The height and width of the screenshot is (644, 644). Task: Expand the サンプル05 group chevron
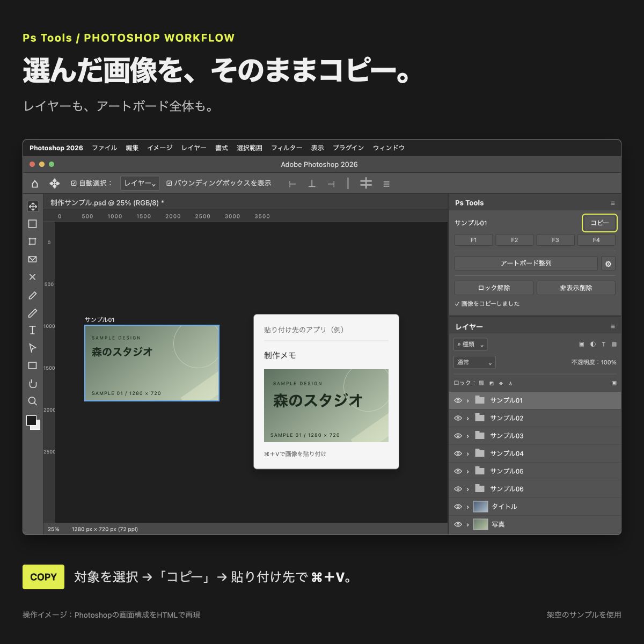(x=468, y=471)
